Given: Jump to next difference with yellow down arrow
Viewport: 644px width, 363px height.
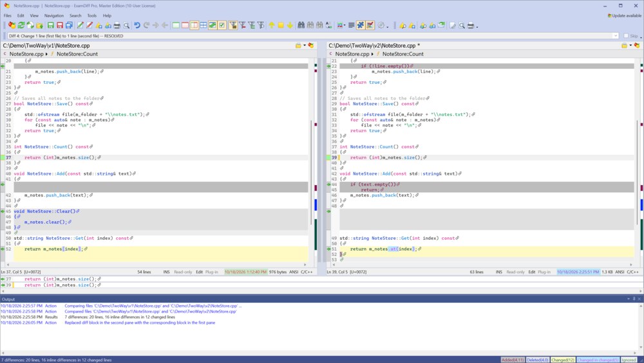Looking at the screenshot, I should pyautogui.click(x=290, y=26).
